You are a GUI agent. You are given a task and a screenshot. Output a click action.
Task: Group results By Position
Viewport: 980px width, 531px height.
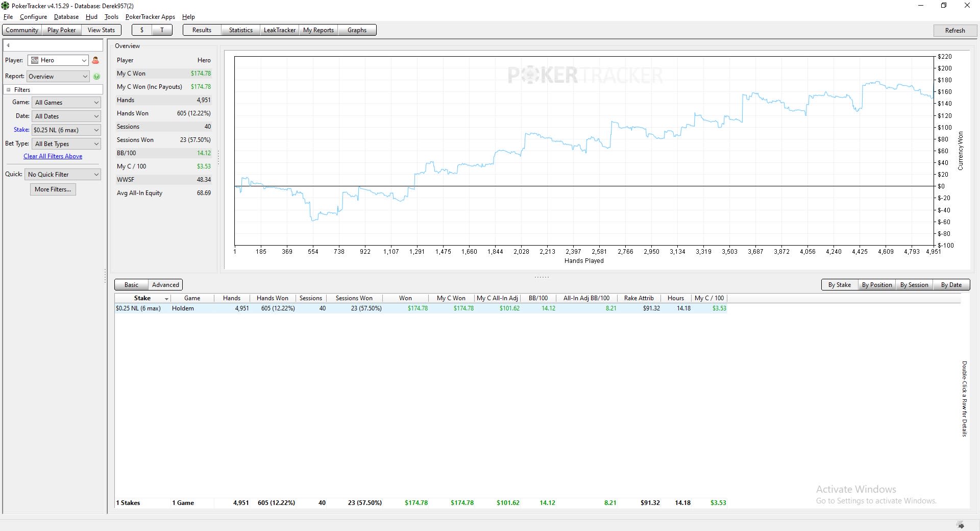coord(877,285)
